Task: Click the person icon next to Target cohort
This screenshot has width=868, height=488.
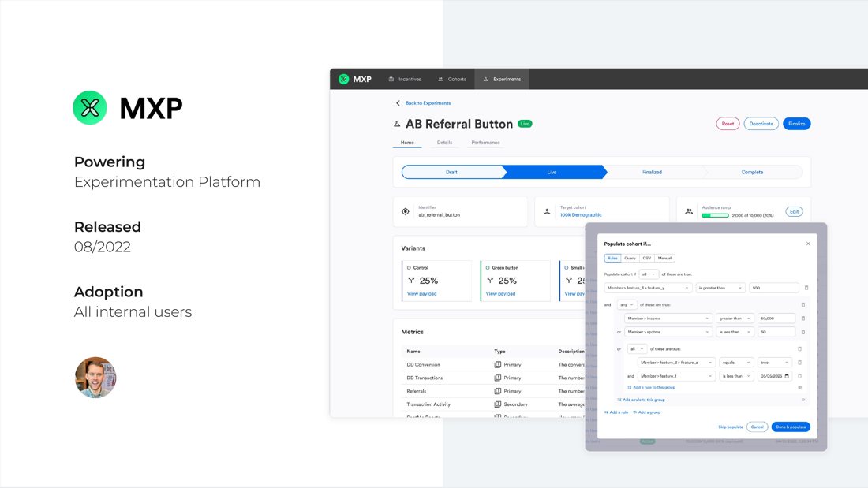Action: 546,210
